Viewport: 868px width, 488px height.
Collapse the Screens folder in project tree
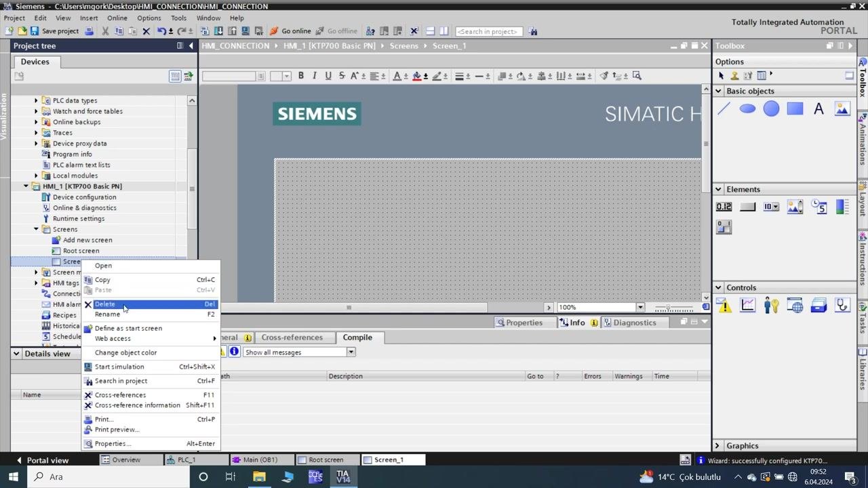tap(37, 229)
